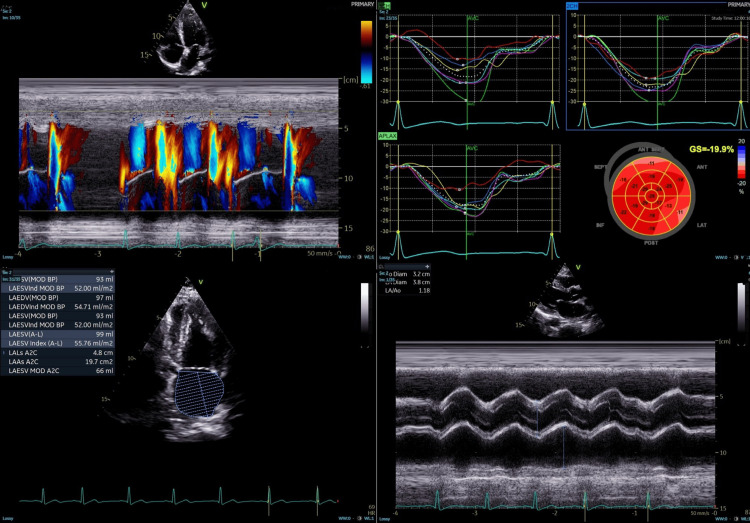Select the blue 2CH strain view label
Viewport: 750px width, 523px height.
tap(572, 6)
